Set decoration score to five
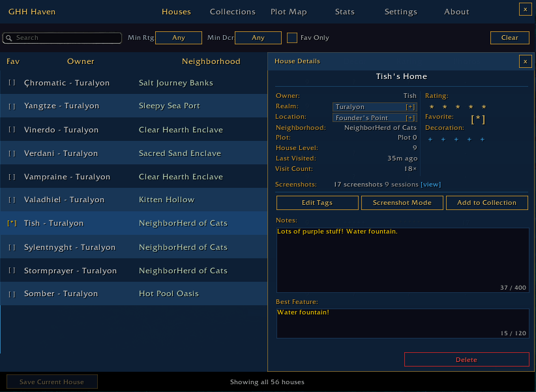This screenshot has width=536, height=392. (483, 140)
